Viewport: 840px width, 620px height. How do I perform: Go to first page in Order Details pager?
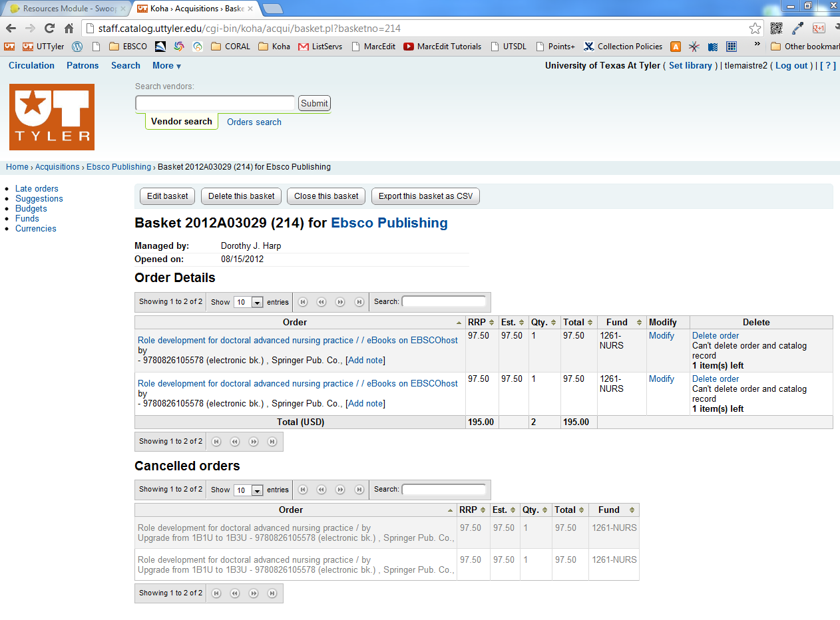click(x=303, y=302)
